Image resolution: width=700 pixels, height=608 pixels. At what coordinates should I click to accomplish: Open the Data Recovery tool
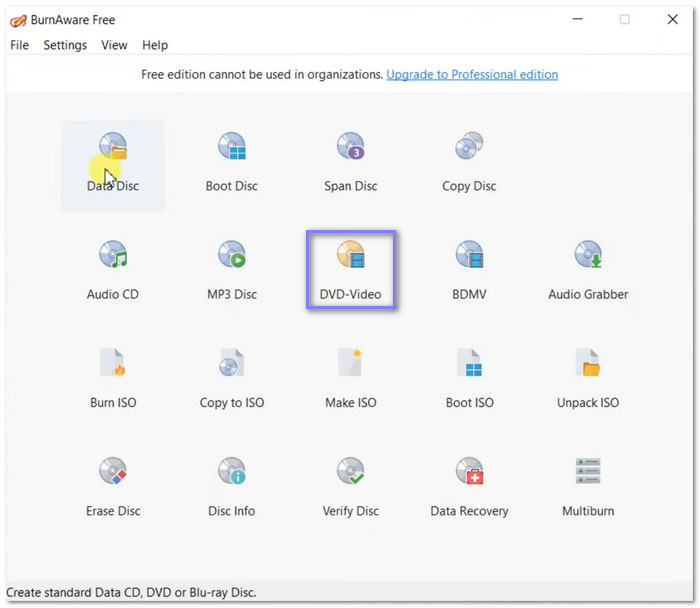[x=469, y=487]
